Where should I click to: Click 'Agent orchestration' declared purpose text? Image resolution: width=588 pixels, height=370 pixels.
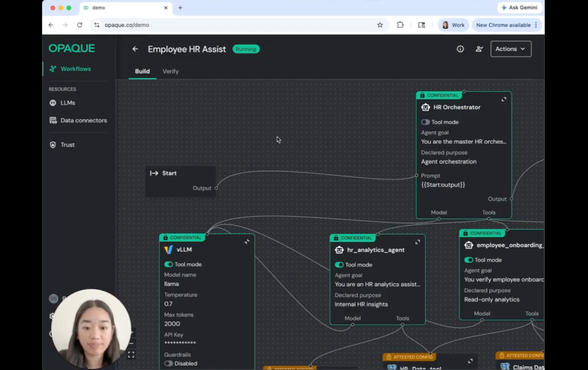tap(449, 161)
